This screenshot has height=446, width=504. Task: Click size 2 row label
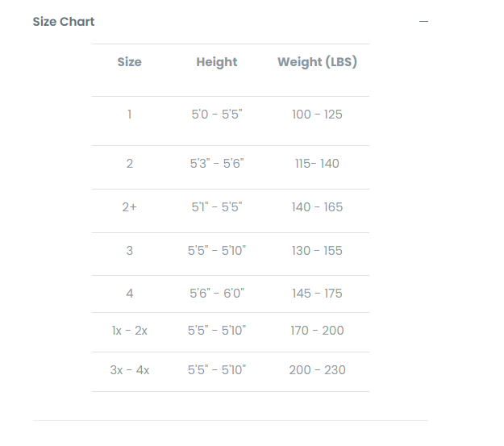(x=129, y=164)
